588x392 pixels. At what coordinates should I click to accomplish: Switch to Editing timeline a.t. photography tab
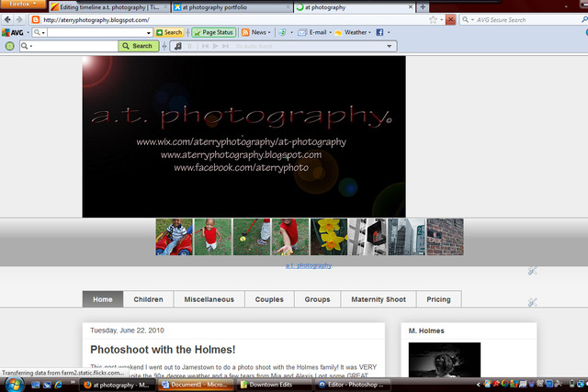point(109,7)
